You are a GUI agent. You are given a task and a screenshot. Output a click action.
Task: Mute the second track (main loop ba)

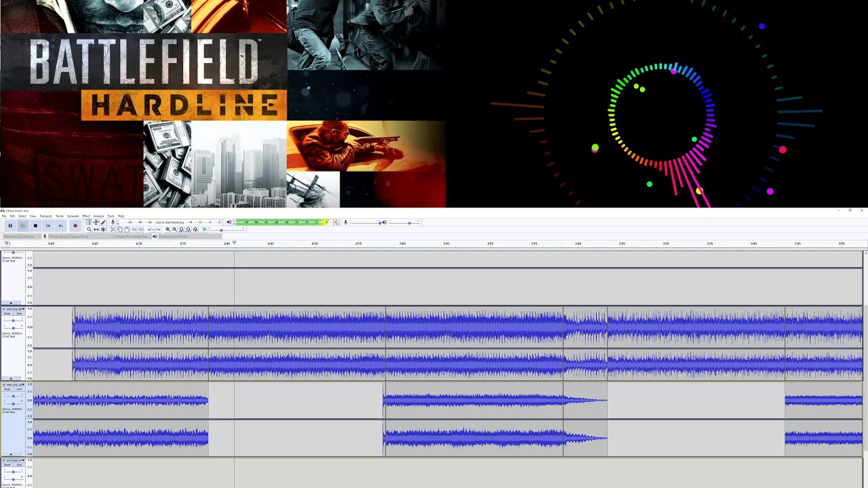click(7, 313)
